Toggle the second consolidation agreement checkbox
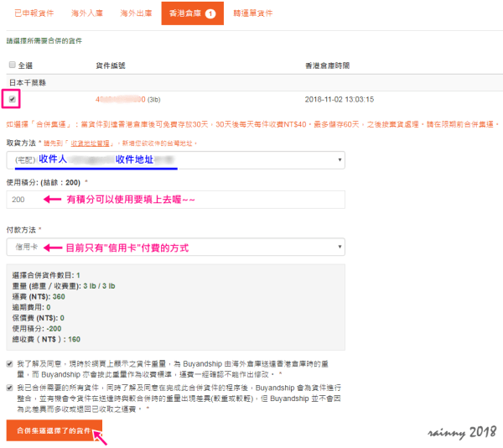 click(10, 388)
